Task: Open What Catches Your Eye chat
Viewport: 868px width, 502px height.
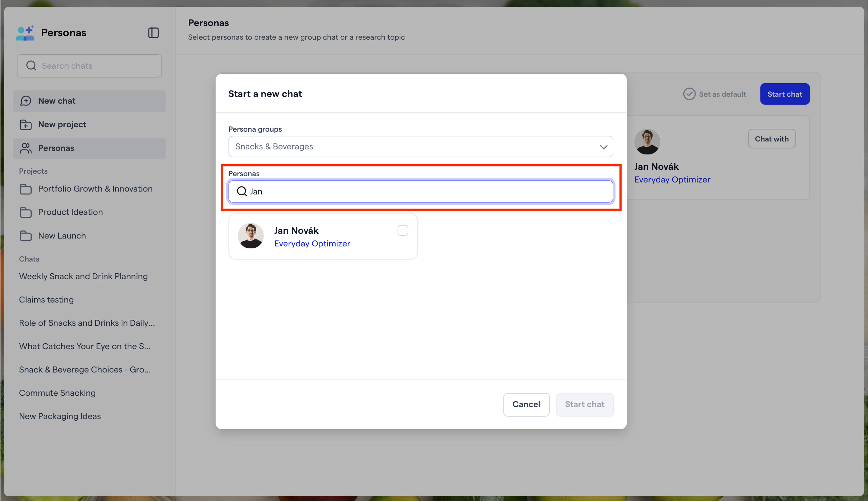Action: (x=85, y=347)
